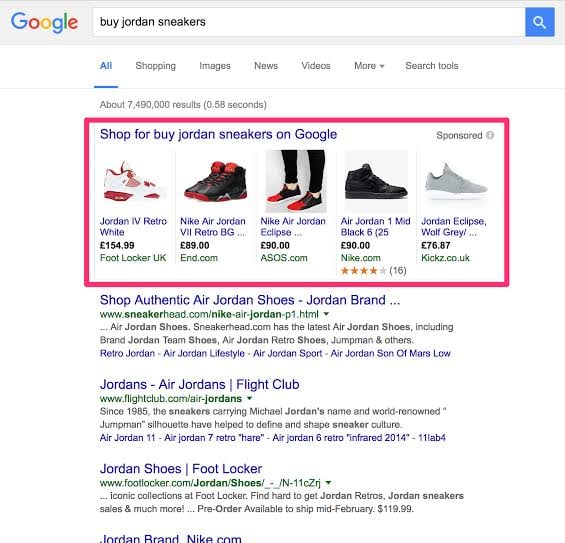The width and height of the screenshot is (565, 543).
Task: Open Shop Authentic Air Jordan Shoes result
Action: coord(250,300)
